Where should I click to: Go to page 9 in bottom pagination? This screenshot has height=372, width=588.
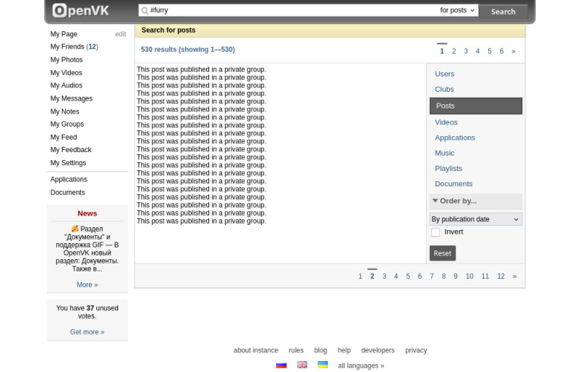click(x=455, y=277)
